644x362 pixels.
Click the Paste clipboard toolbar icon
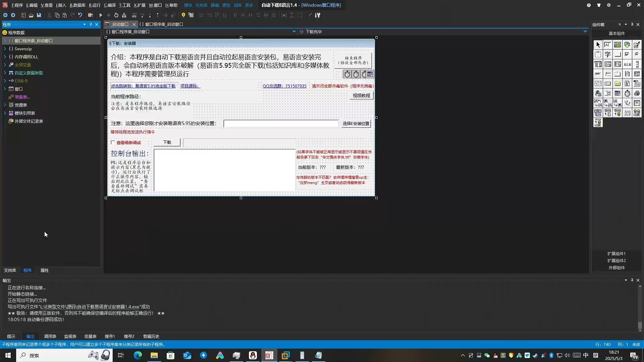coord(65,15)
